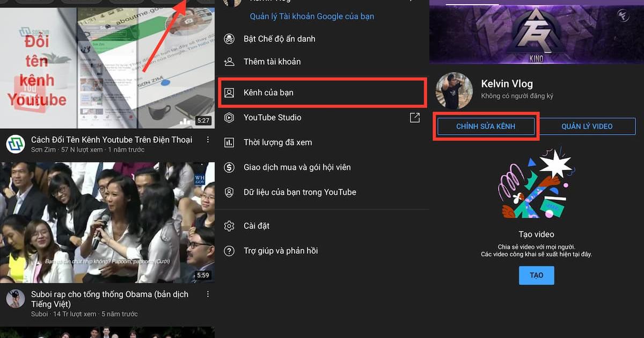
Task: Click the Đổi tên kênh Youtube video thumbnail
Action: (107, 64)
